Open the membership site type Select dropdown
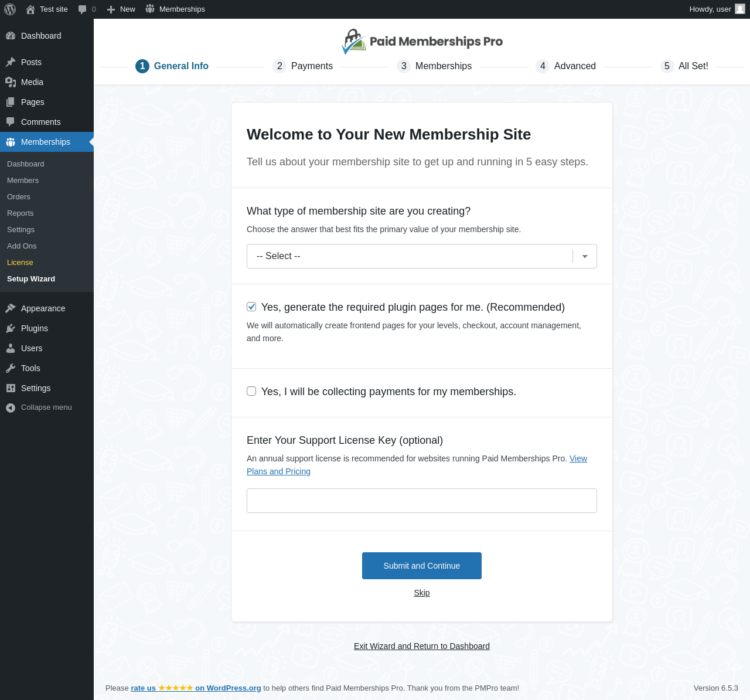Screen dimensions: 750x700 (422, 256)
